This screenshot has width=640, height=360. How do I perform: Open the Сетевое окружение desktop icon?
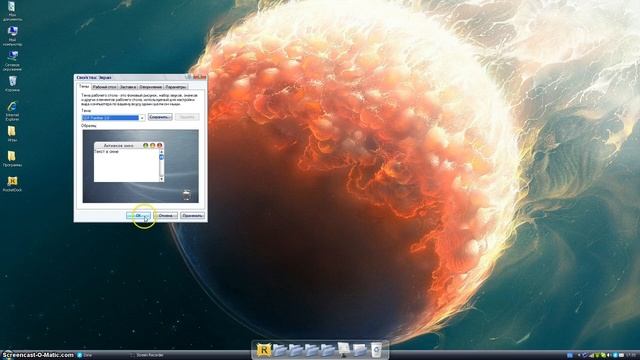[12, 61]
